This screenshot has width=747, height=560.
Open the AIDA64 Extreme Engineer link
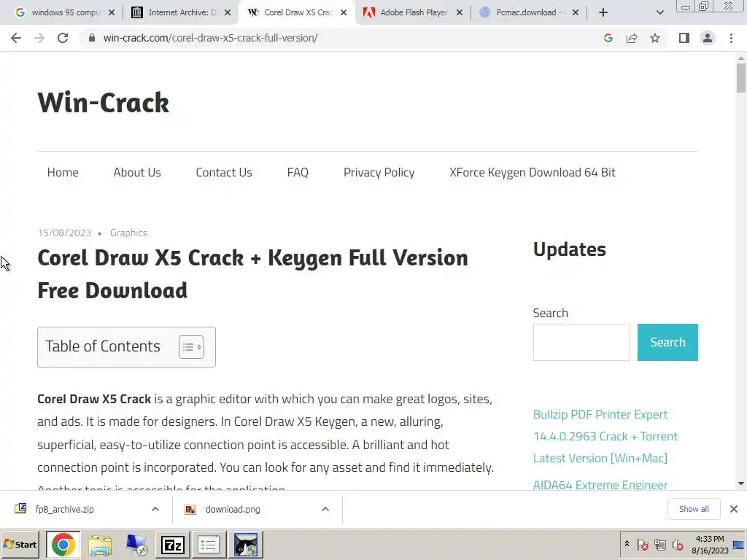(x=600, y=485)
